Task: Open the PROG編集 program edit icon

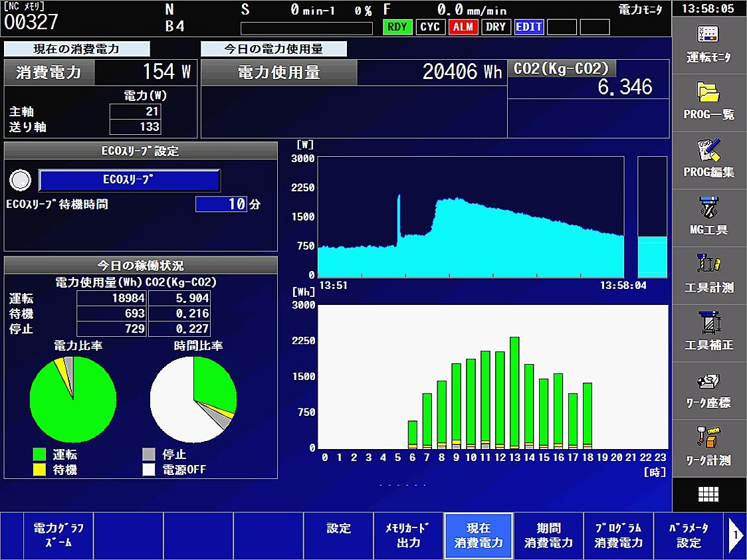Action: 709,159
